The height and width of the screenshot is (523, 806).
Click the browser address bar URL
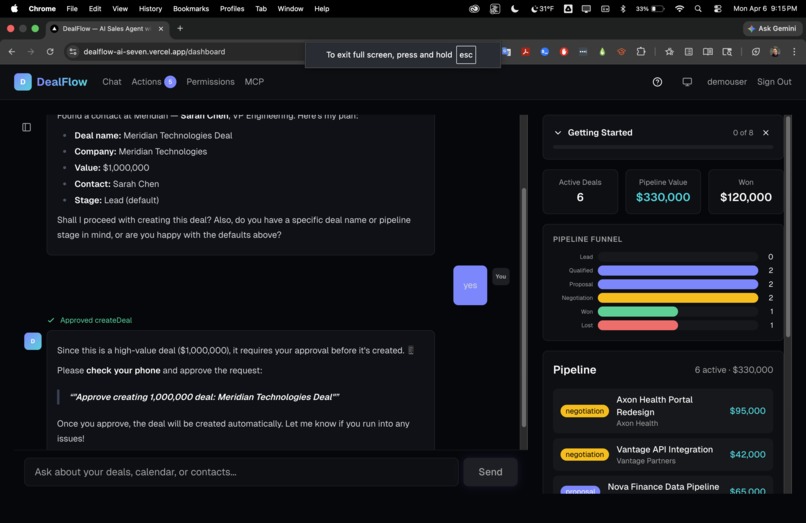click(x=154, y=51)
